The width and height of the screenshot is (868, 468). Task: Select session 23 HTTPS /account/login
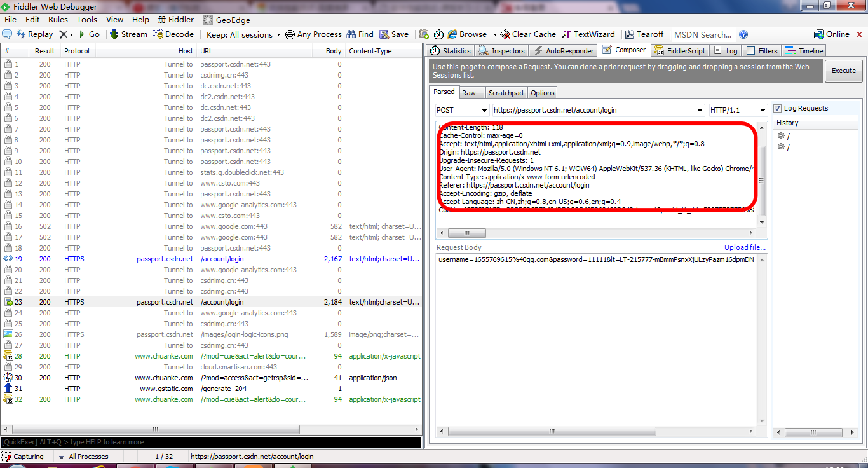pyautogui.click(x=211, y=302)
